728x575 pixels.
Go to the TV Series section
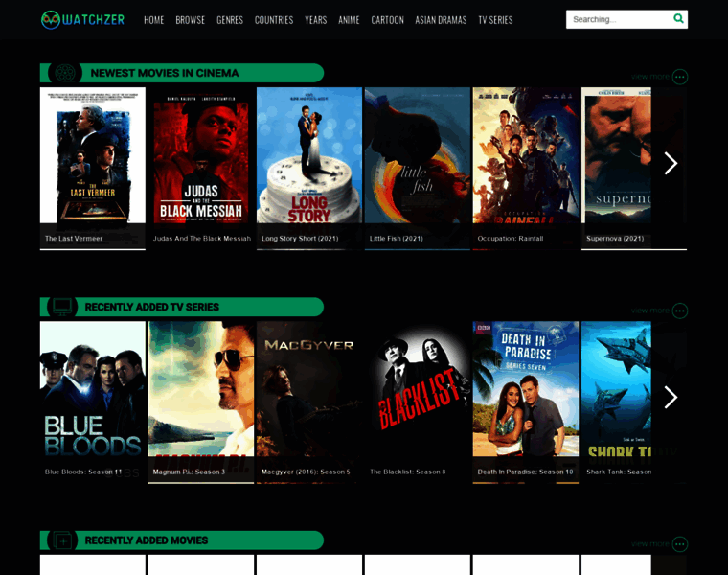(x=495, y=20)
